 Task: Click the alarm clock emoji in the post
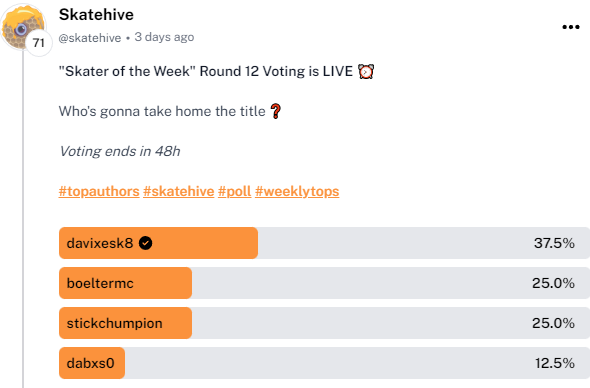(x=366, y=72)
